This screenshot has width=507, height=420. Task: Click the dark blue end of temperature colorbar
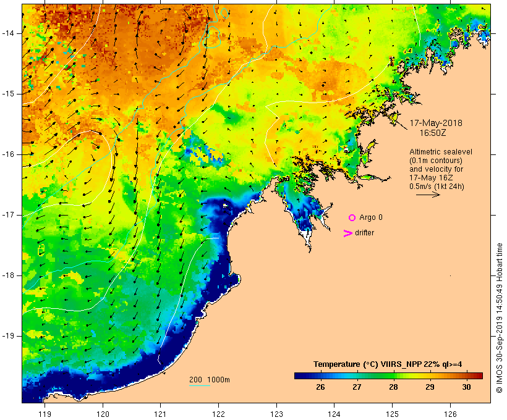(x=299, y=376)
